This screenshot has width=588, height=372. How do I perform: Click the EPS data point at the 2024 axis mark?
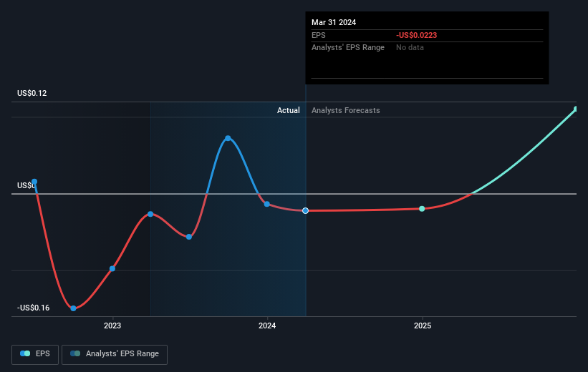point(267,204)
